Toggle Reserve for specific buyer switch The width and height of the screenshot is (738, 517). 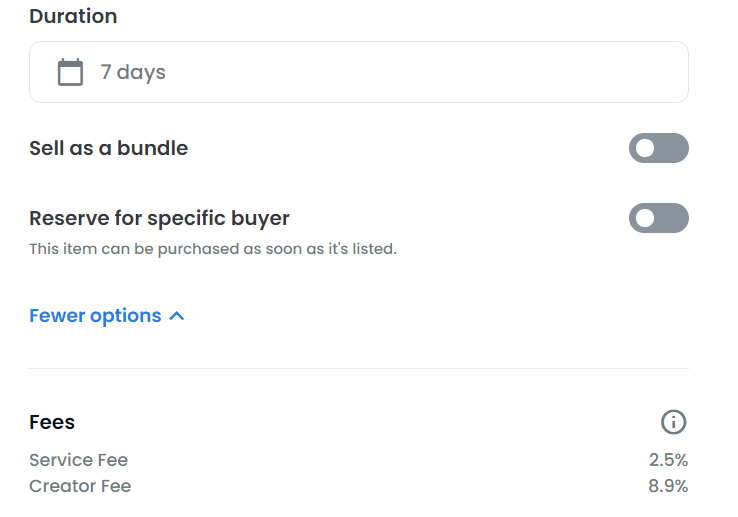[x=658, y=218]
